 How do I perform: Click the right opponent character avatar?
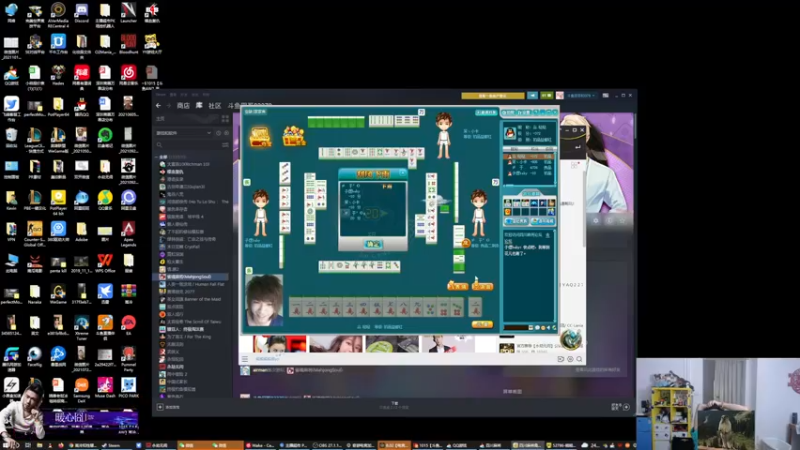[x=479, y=213]
